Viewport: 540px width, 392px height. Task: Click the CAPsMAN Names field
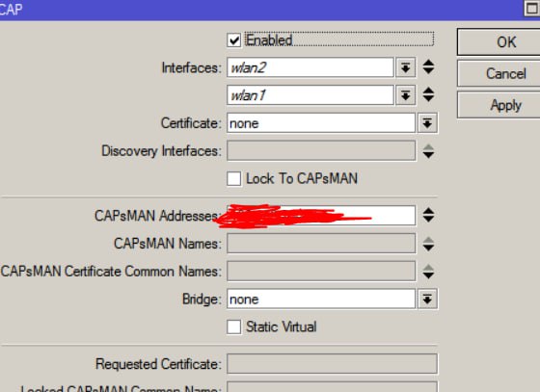pyautogui.click(x=321, y=244)
